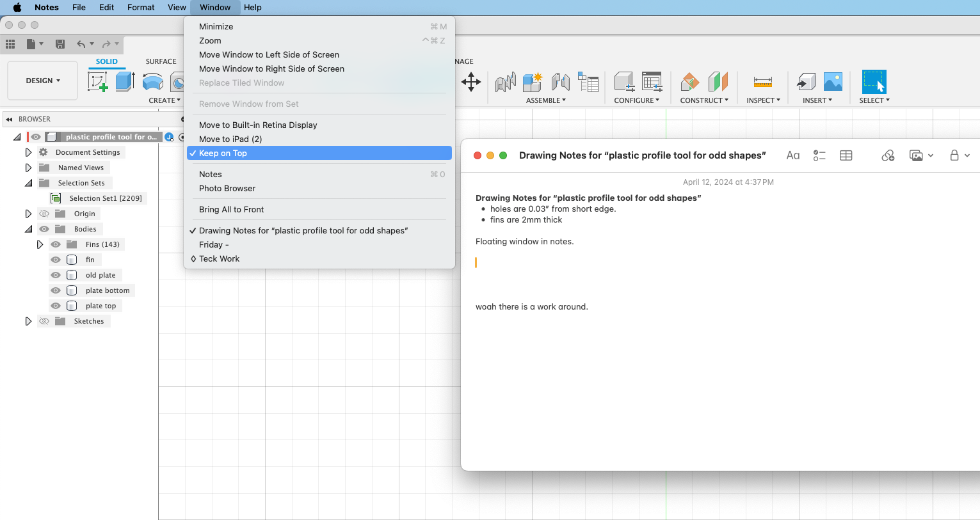Image resolution: width=980 pixels, height=520 pixels.
Task: Expand the Named Views node
Action: click(x=28, y=168)
